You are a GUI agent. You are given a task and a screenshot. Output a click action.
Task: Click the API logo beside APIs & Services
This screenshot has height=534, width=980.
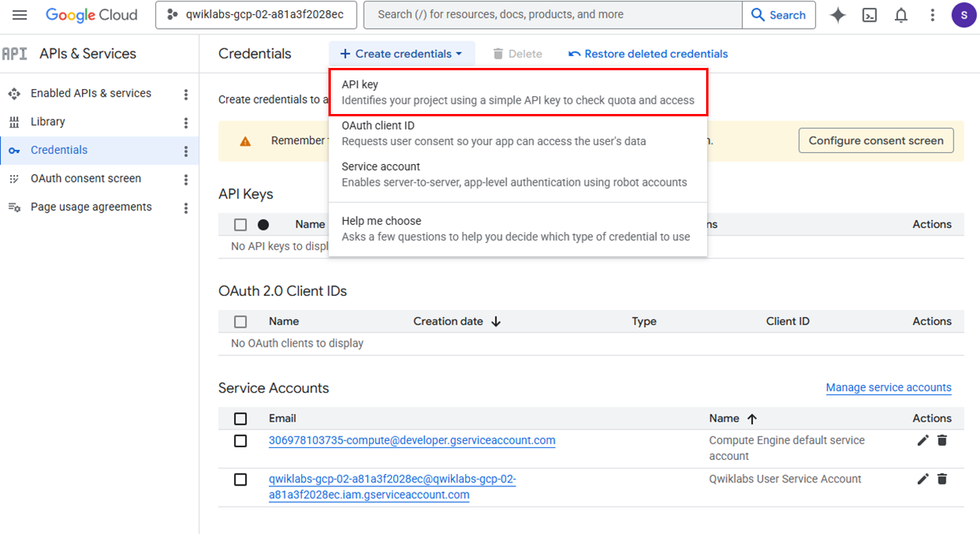(14, 54)
